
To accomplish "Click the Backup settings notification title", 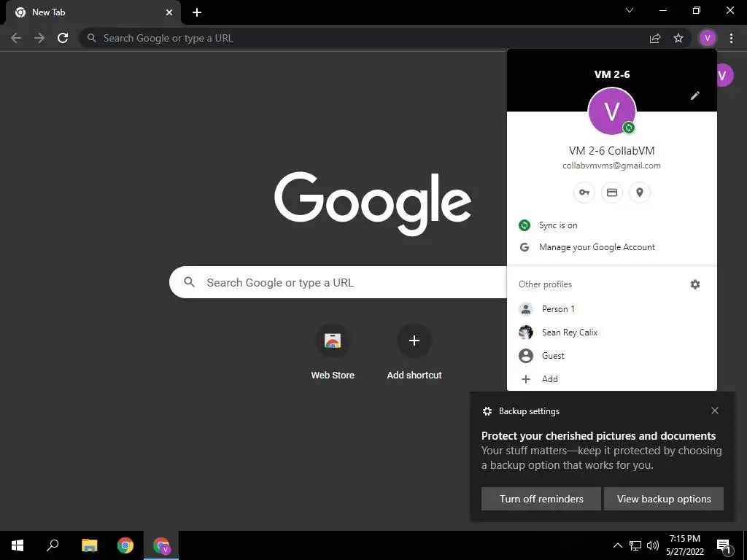I will 529,411.
